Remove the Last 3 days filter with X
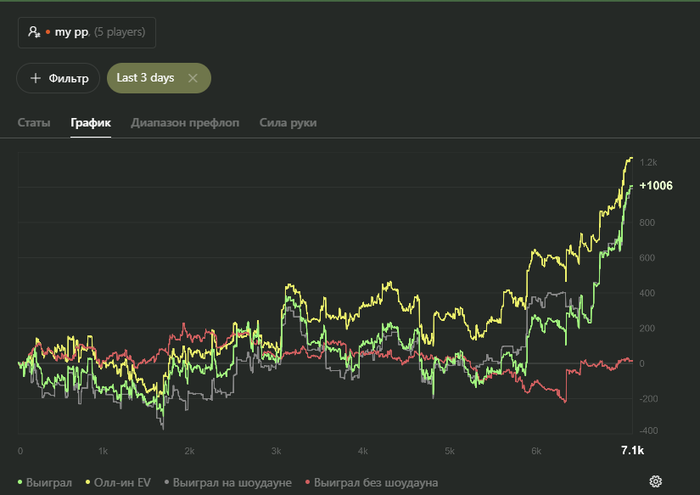 (x=193, y=78)
